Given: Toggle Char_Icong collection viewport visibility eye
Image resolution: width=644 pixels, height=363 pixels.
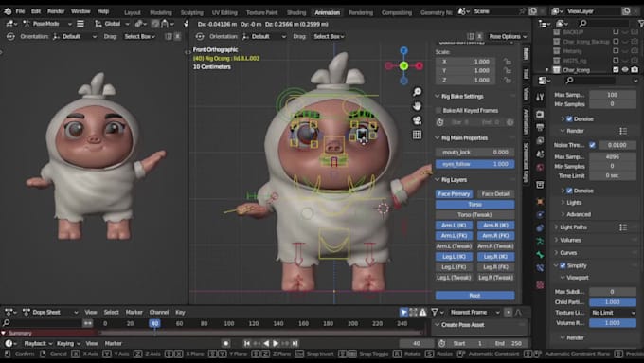Looking at the screenshot, I should point(625,70).
